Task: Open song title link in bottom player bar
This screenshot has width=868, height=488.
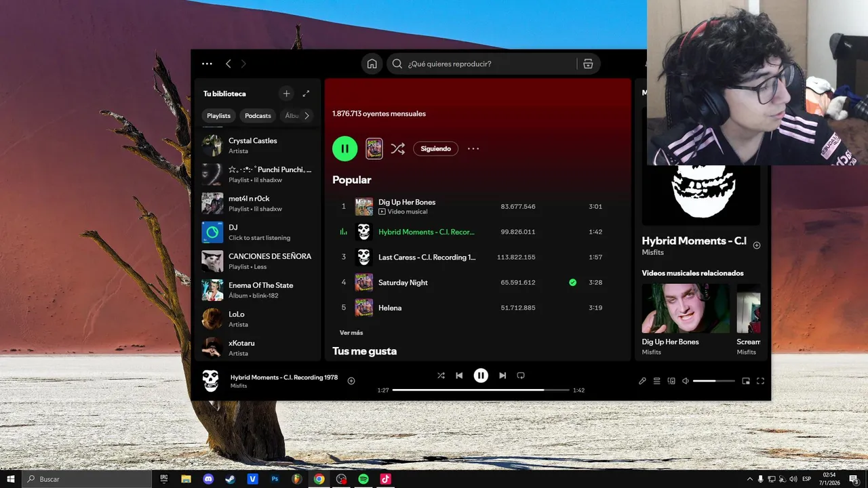Action: pyautogui.click(x=284, y=378)
